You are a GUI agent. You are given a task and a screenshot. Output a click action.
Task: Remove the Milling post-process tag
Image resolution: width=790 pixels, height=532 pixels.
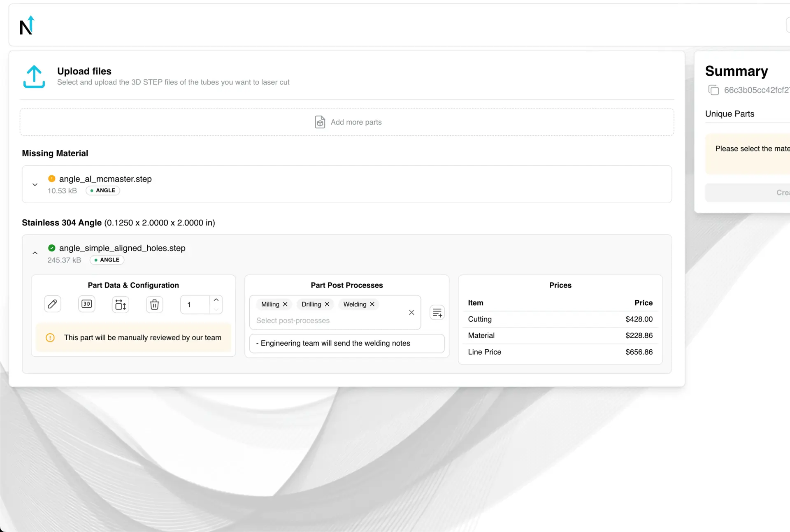(x=285, y=304)
